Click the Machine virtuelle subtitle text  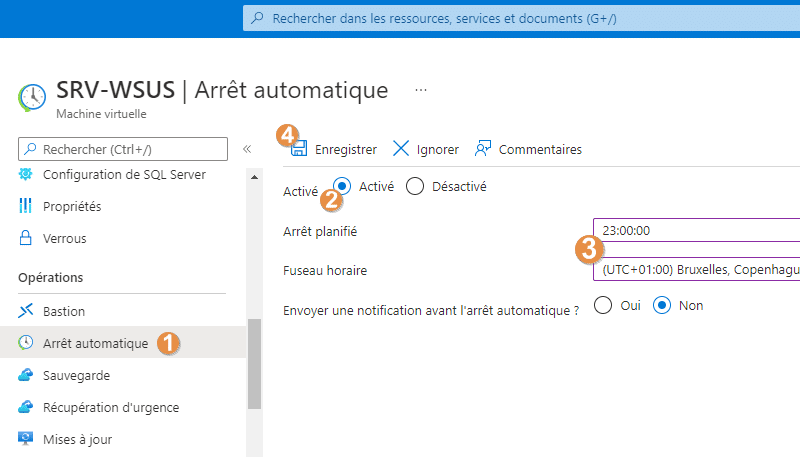(101, 114)
